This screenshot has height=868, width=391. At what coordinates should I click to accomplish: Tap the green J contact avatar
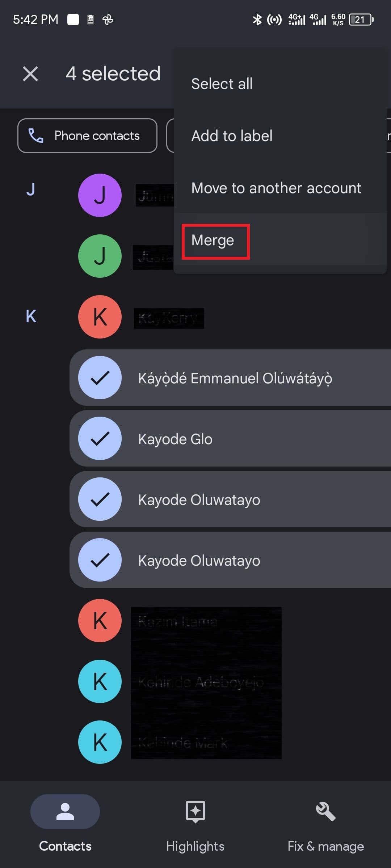[x=100, y=256]
